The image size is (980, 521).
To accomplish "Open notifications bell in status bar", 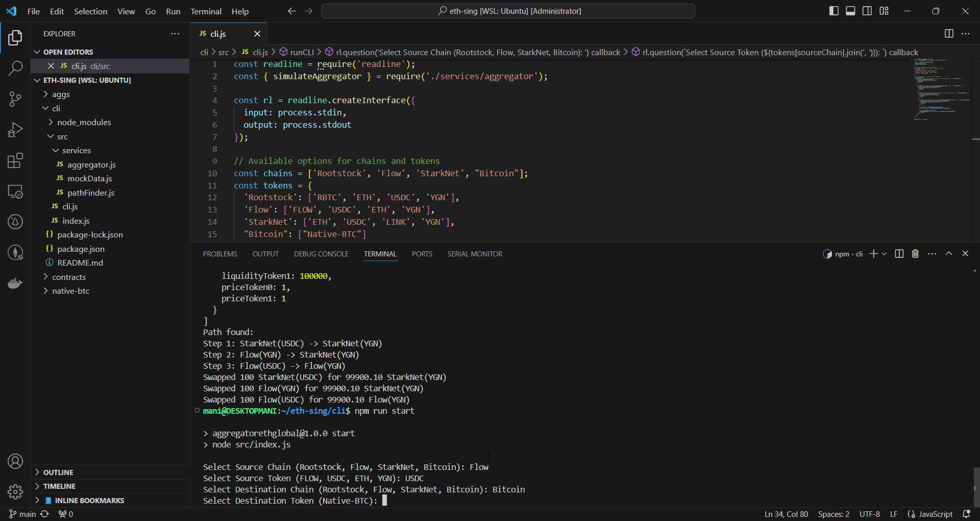I will [966, 514].
